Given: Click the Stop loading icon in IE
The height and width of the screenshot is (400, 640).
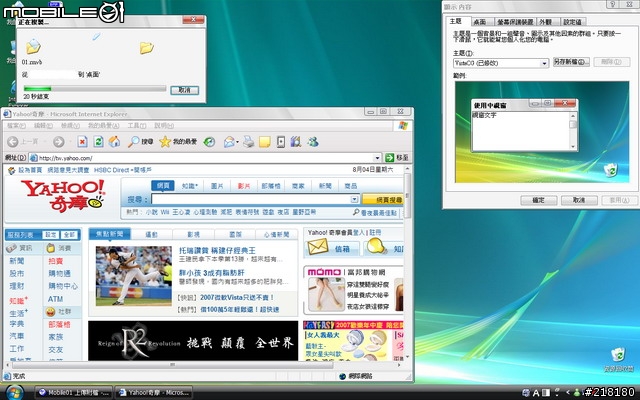Looking at the screenshot, I should [x=82, y=142].
